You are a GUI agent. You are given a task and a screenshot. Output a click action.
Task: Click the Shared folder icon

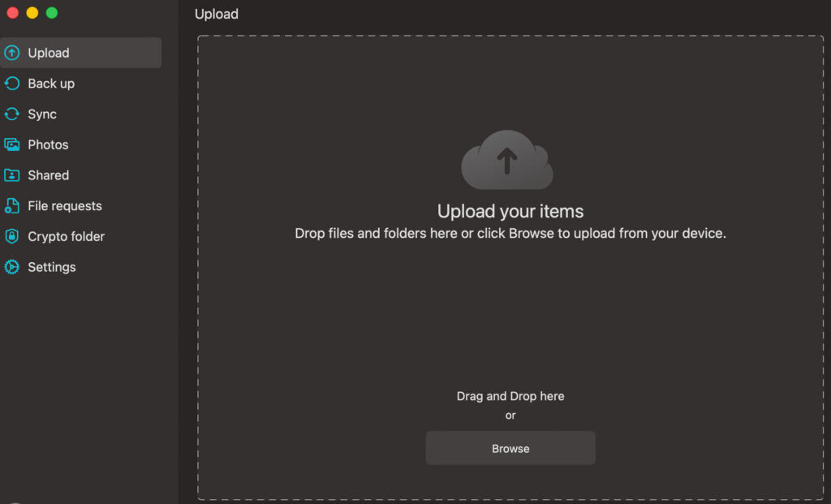14,175
